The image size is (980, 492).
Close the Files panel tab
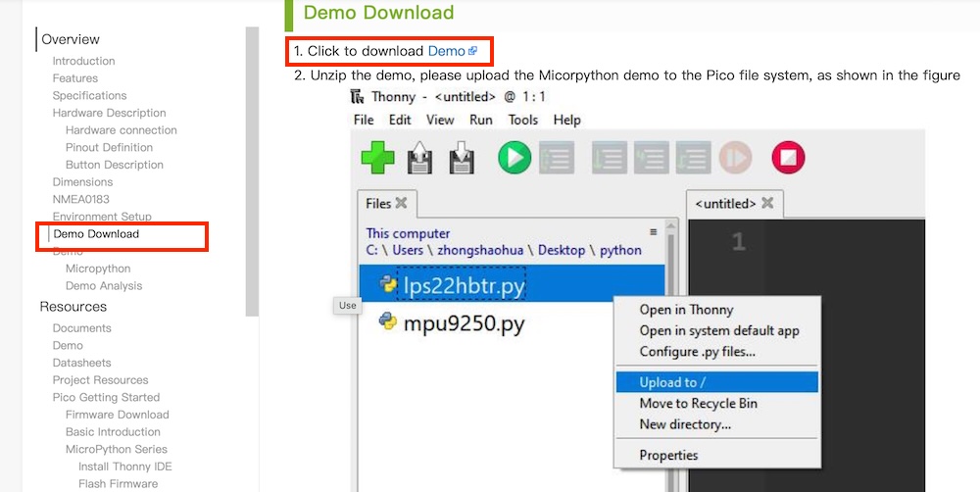point(401,204)
